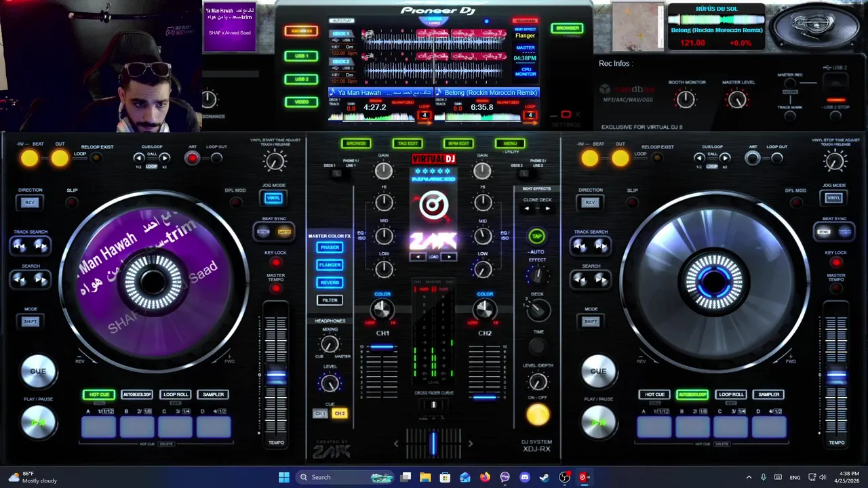This screenshot has width=868, height=488.
Task: Open the green MENU button in mixer
Action: click(510, 143)
